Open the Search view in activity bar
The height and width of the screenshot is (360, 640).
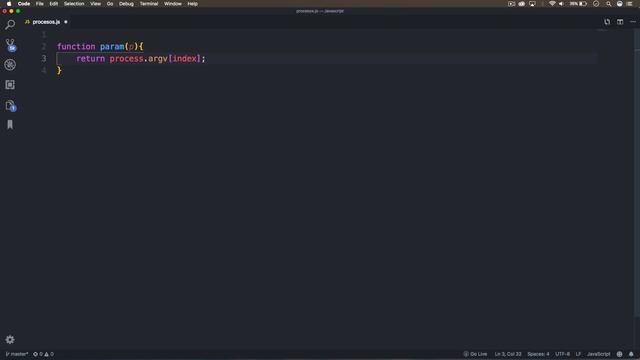click(x=10, y=24)
